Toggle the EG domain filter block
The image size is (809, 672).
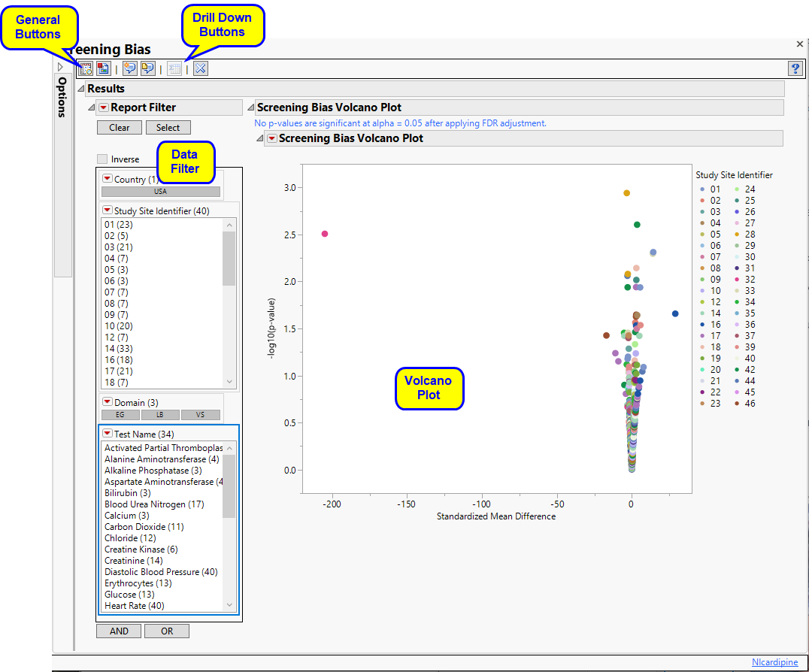tap(119, 415)
